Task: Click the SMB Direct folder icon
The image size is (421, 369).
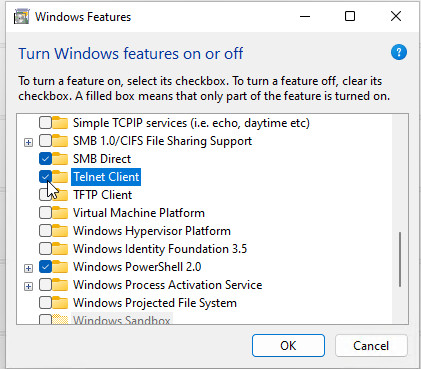Action: (x=60, y=159)
